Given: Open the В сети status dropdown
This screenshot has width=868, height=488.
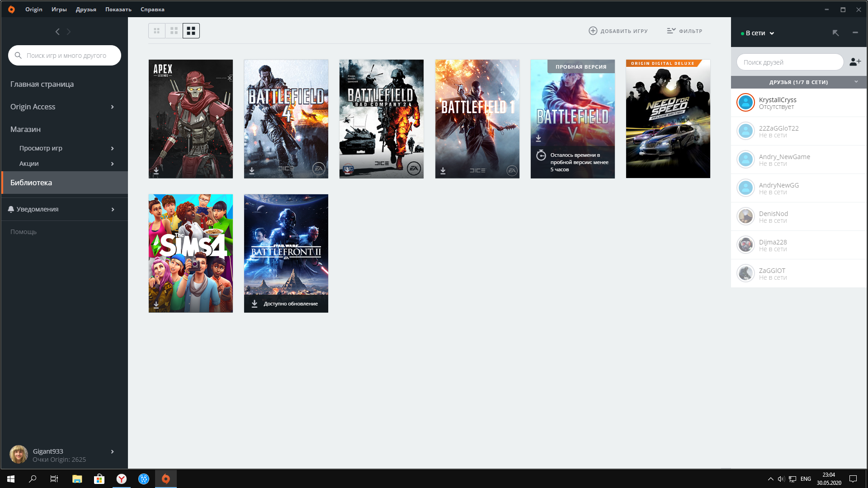Looking at the screenshot, I should coord(758,33).
